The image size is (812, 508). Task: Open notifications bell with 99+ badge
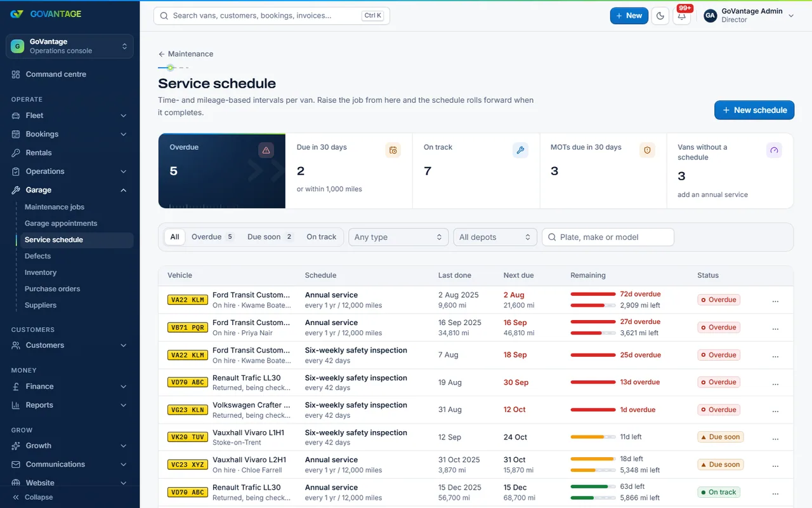pos(682,16)
